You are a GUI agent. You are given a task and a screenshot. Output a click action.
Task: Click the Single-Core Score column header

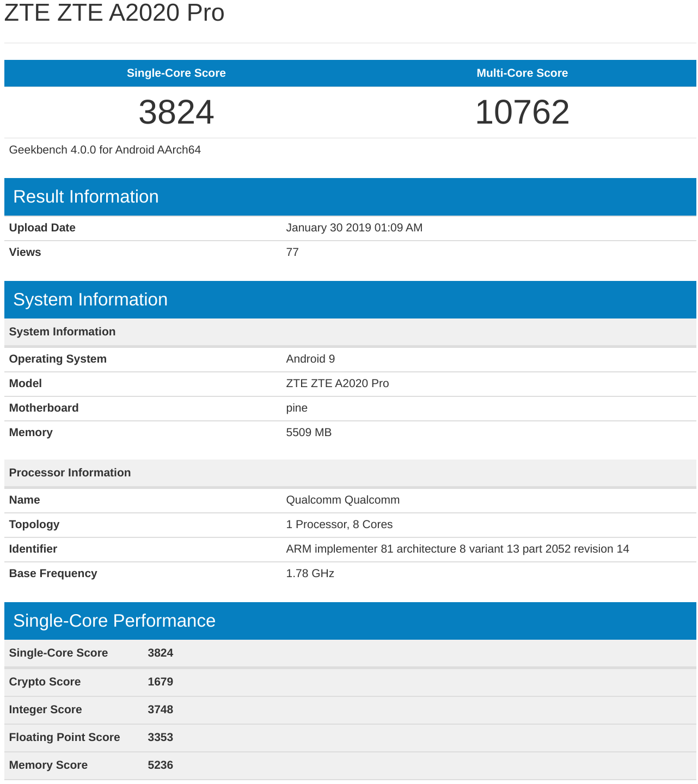176,73
